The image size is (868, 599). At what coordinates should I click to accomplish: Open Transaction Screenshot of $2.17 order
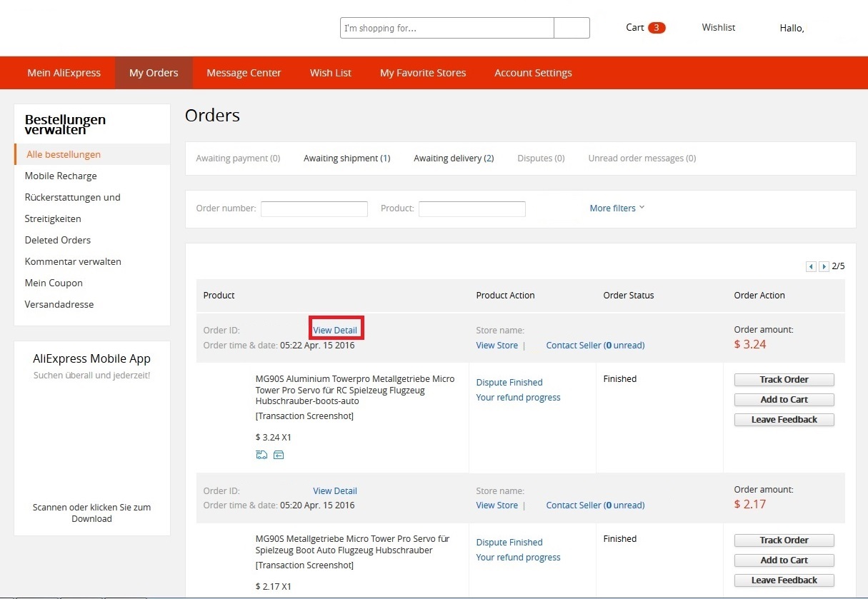[x=304, y=565]
